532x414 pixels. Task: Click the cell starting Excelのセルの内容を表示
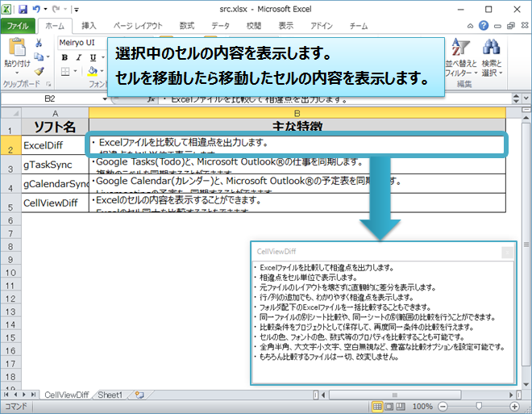point(297,203)
